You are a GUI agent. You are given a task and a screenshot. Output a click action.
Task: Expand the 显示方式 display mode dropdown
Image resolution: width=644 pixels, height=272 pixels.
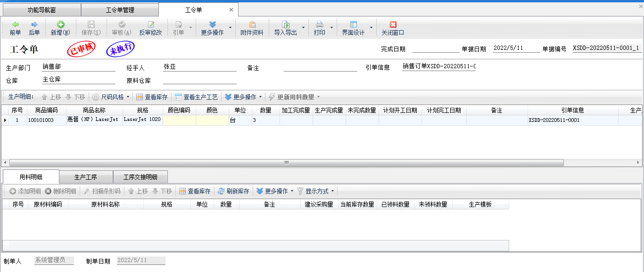pyautogui.click(x=332, y=191)
